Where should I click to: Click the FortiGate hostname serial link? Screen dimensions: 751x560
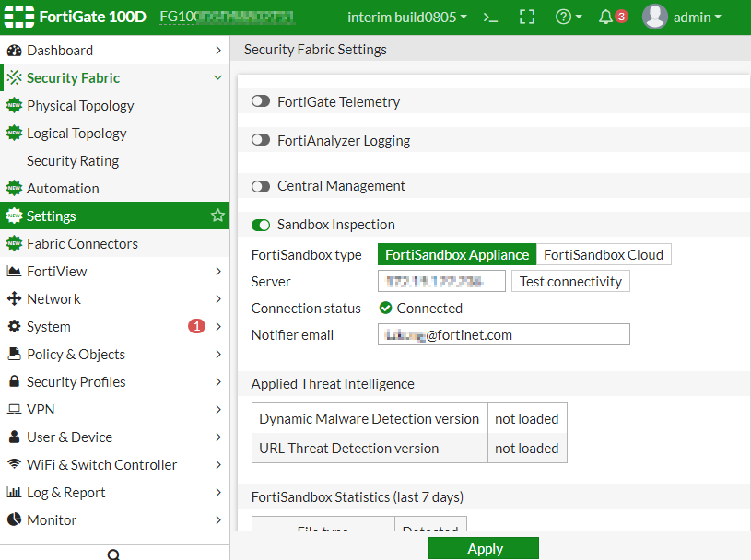[227, 17]
